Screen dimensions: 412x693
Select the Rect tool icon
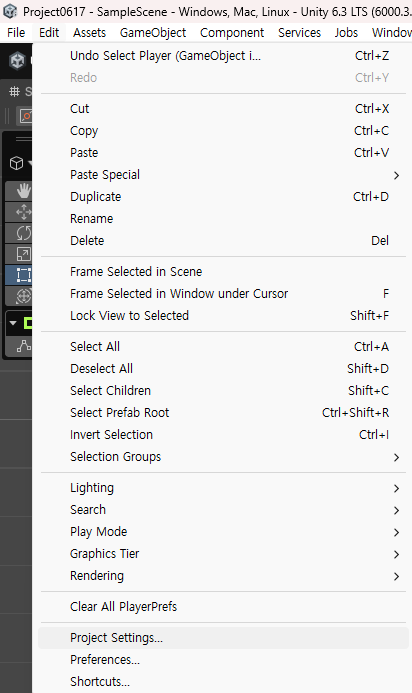point(23,275)
